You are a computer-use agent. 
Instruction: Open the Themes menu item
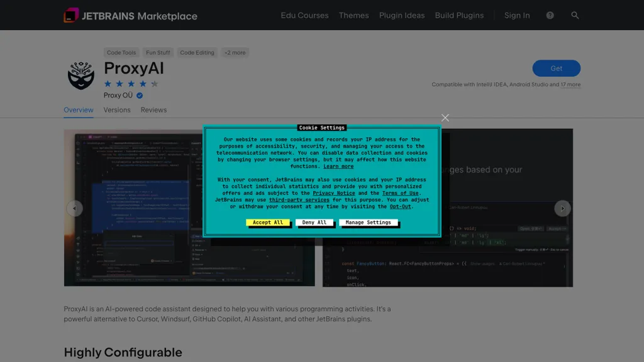point(353,15)
